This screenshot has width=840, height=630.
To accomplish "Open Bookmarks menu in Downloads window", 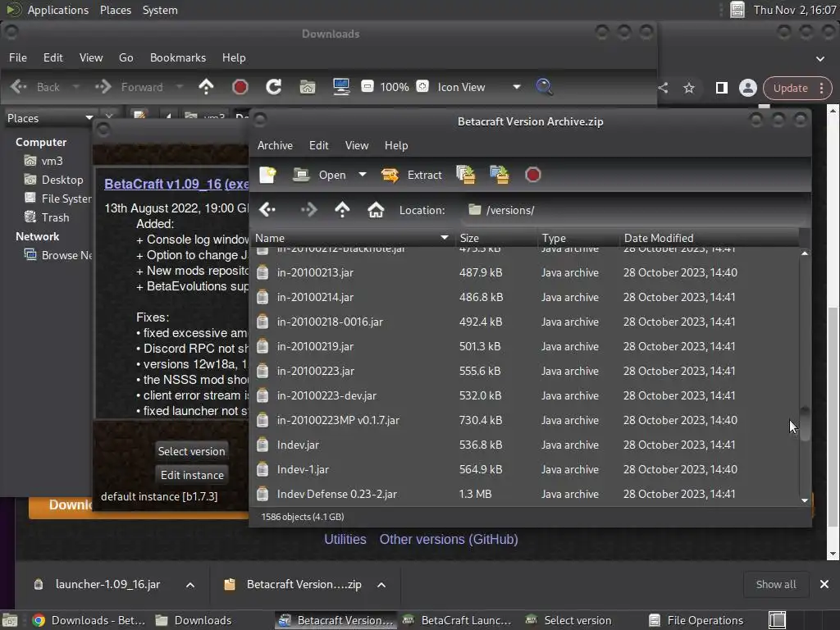I will click(x=178, y=57).
